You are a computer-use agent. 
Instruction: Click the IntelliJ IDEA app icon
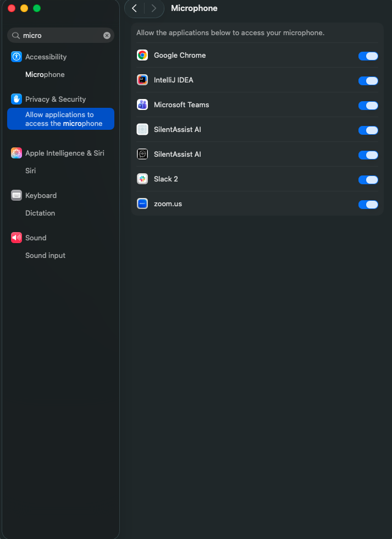point(142,80)
